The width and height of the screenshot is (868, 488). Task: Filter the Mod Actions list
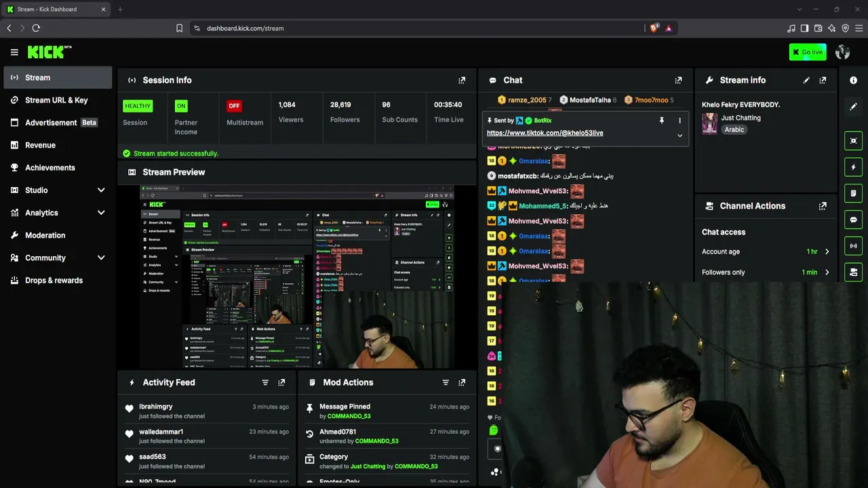click(x=446, y=382)
